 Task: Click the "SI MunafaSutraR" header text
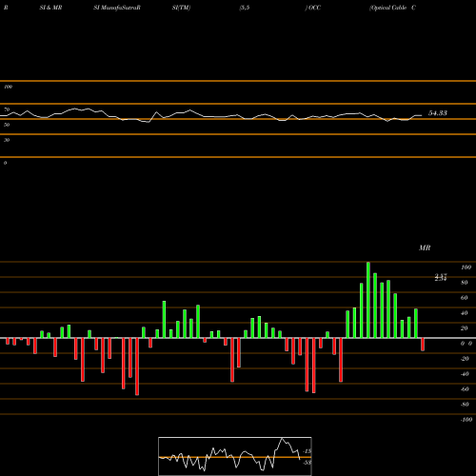click(x=117, y=8)
